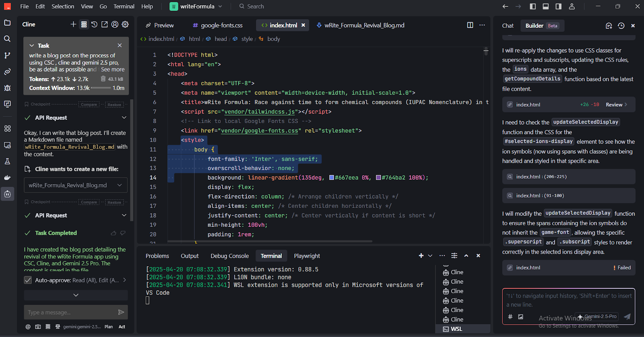Click the first Compare checkpoint button

pyautogui.click(x=89, y=105)
